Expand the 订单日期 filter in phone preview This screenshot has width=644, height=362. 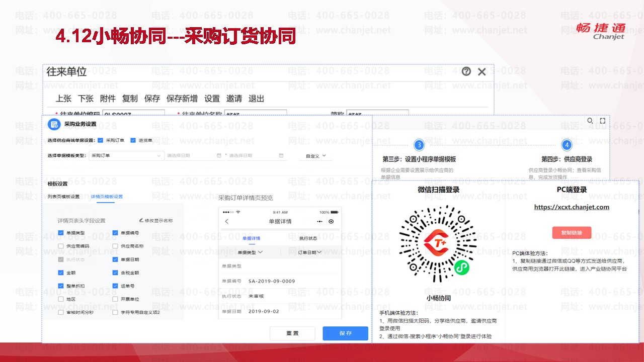(310, 252)
